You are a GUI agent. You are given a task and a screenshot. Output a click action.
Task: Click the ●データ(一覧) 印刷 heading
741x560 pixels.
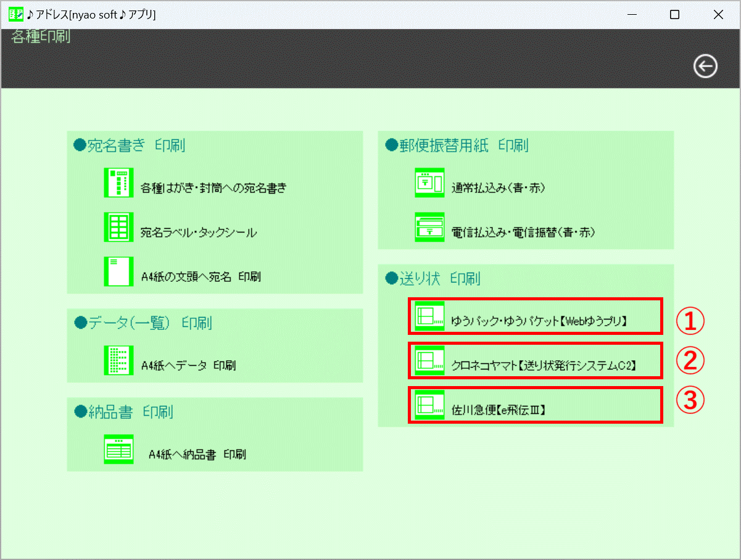pos(143,323)
